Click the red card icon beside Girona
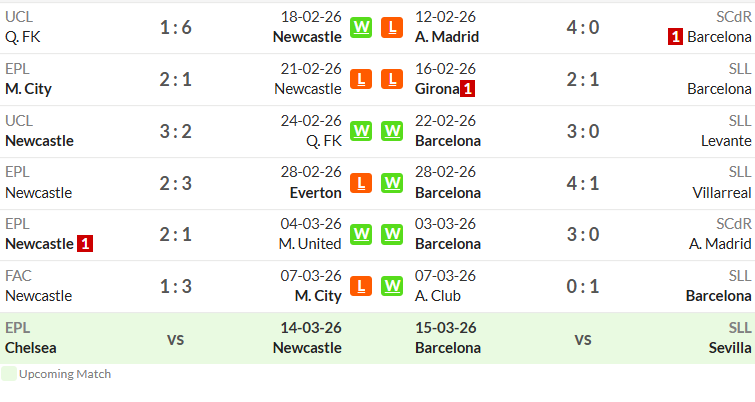This screenshot has height=402, width=755. 467,89
